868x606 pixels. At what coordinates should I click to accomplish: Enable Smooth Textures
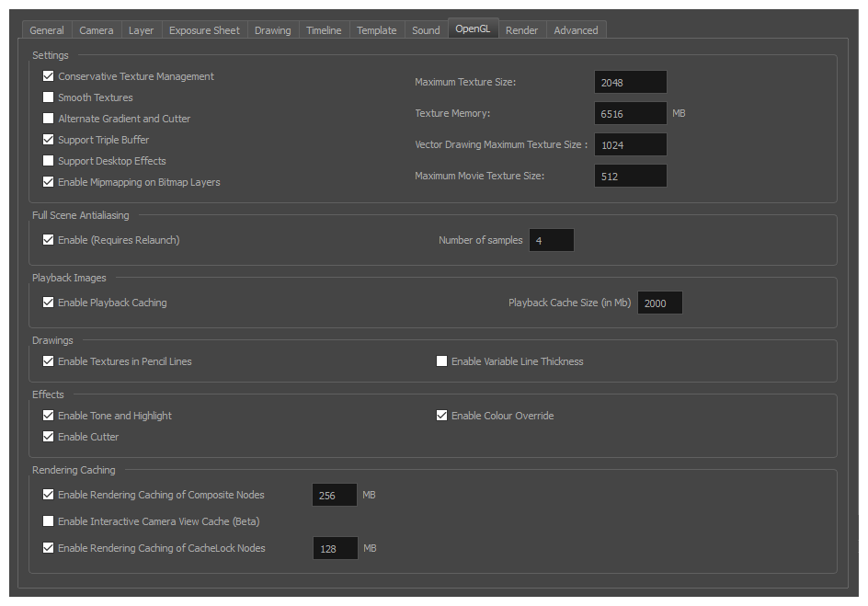(48, 97)
